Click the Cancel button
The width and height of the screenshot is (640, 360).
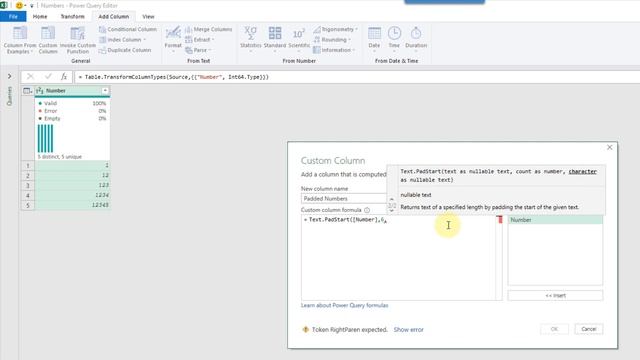click(589, 329)
